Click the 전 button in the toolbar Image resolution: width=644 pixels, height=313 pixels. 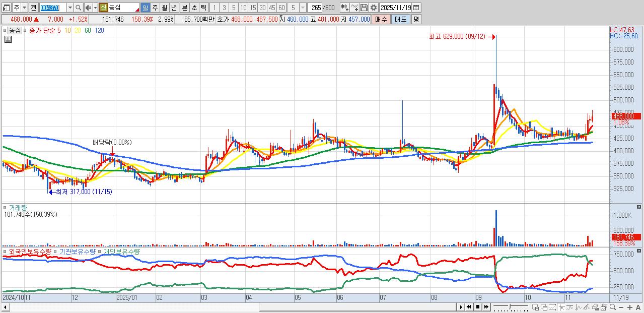pos(34,8)
